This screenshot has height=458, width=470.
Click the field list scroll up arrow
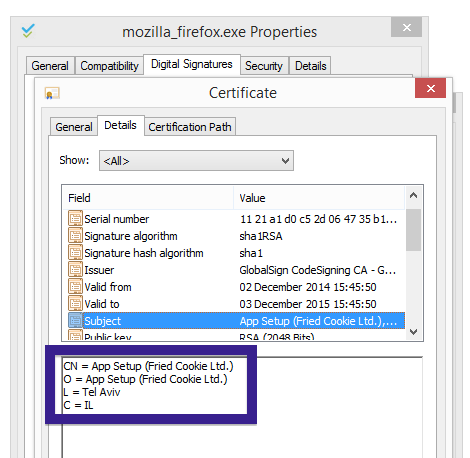click(x=413, y=195)
